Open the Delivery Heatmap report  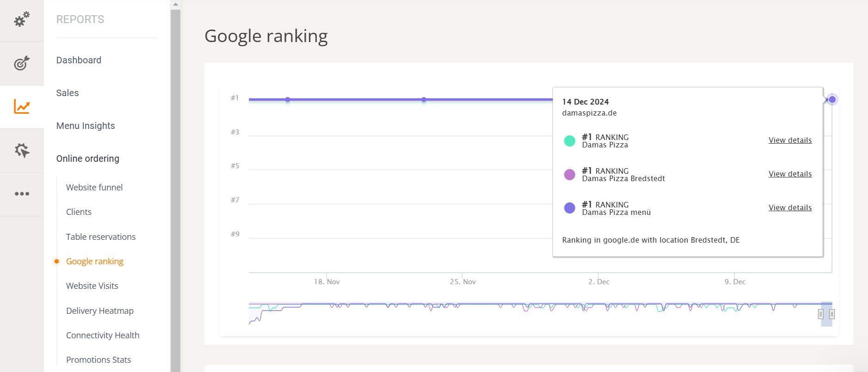tap(100, 311)
